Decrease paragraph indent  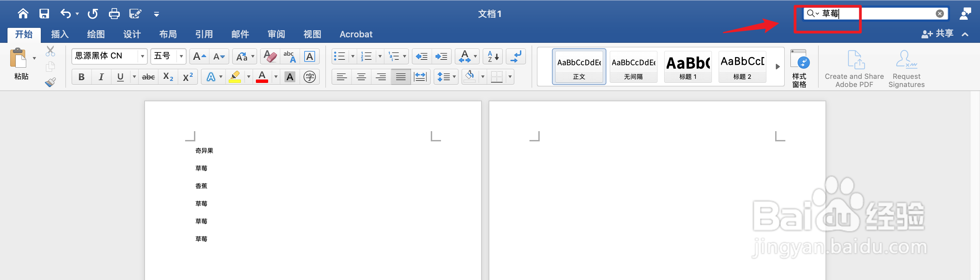pyautogui.click(x=422, y=56)
